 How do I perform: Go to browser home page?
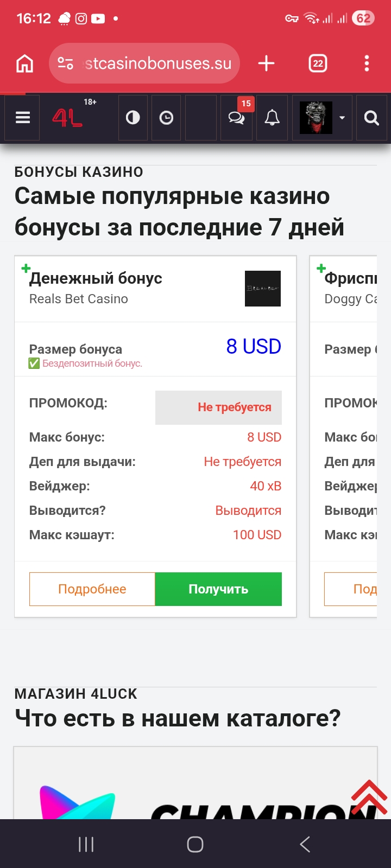click(x=24, y=63)
